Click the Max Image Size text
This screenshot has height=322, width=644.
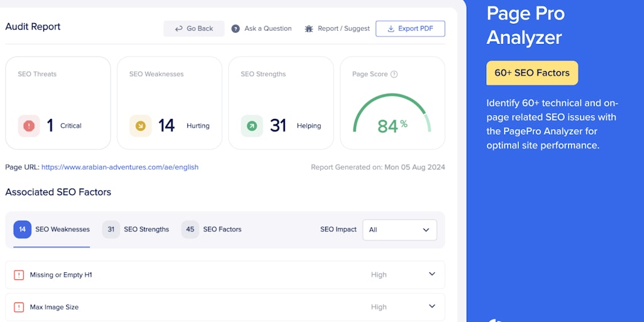tap(54, 307)
